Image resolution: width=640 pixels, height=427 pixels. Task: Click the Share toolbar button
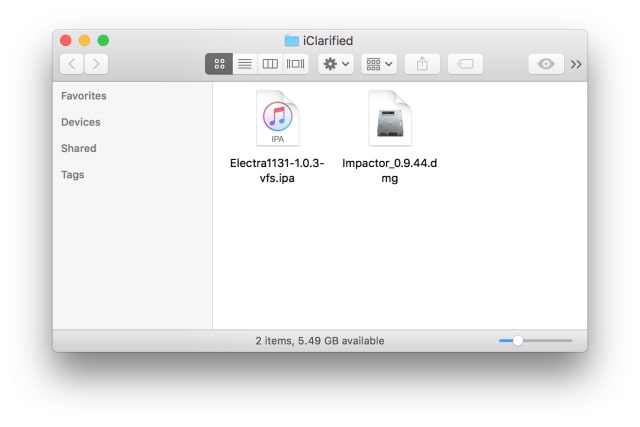coord(422,64)
